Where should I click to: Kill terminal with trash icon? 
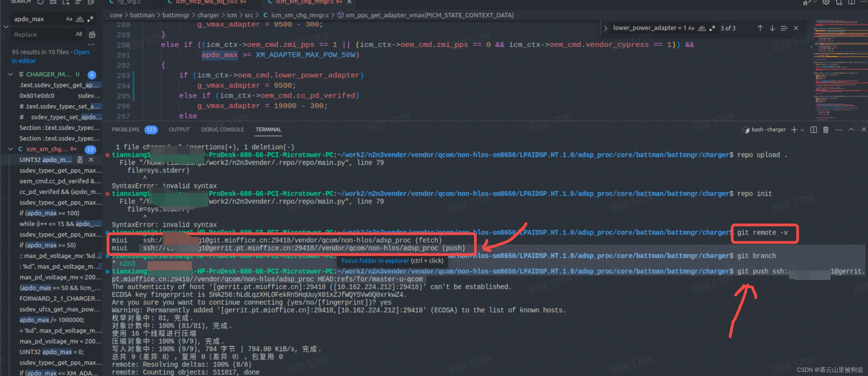[x=826, y=130]
